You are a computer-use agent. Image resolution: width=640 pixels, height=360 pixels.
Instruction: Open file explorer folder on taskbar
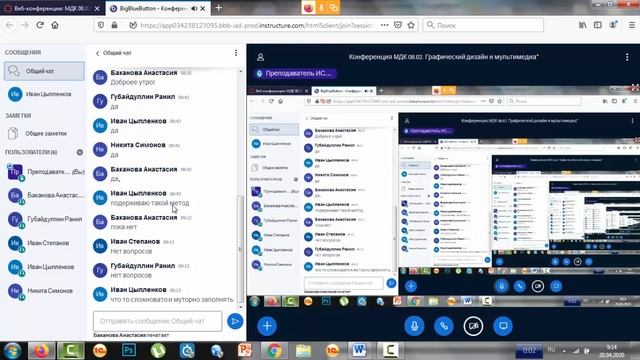point(303,351)
